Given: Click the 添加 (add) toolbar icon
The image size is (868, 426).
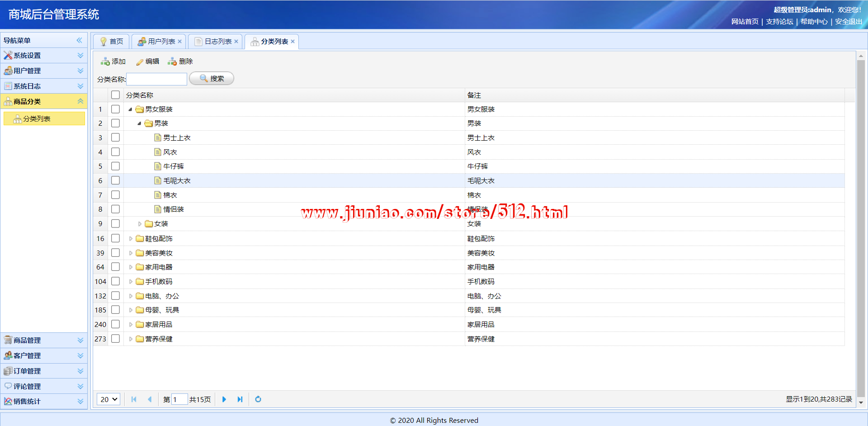Looking at the screenshot, I should [105, 62].
